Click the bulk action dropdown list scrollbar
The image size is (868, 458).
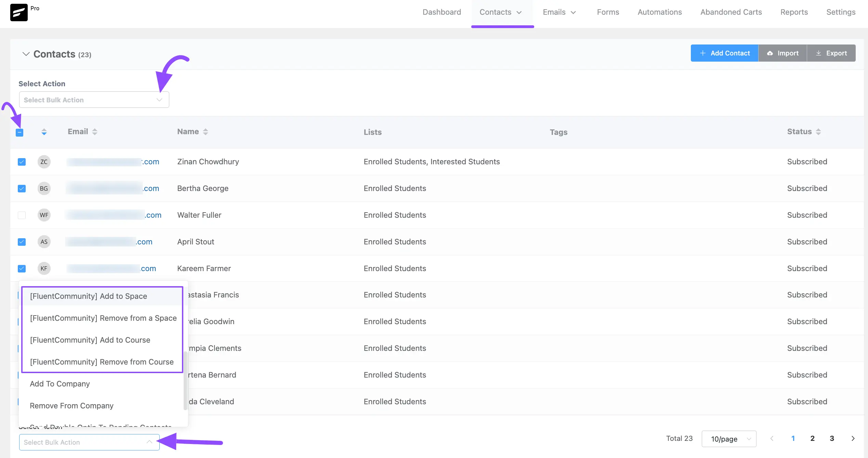coord(185,380)
